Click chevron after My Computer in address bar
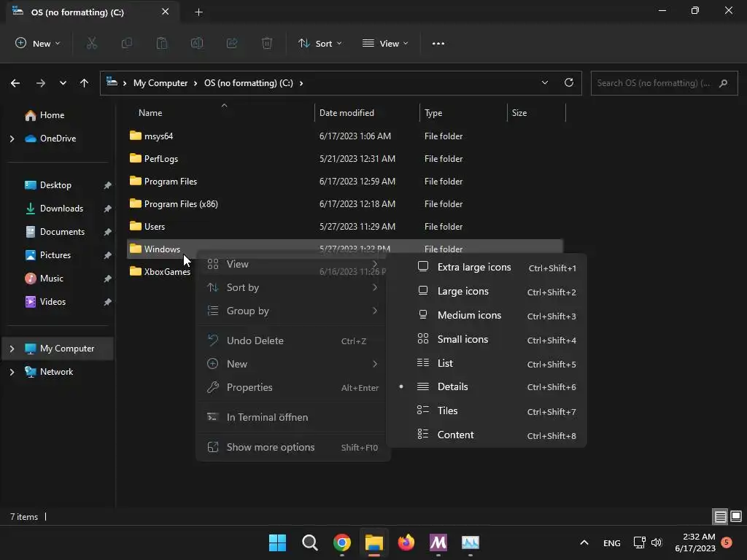Screen dimensions: 747x560 196,83
